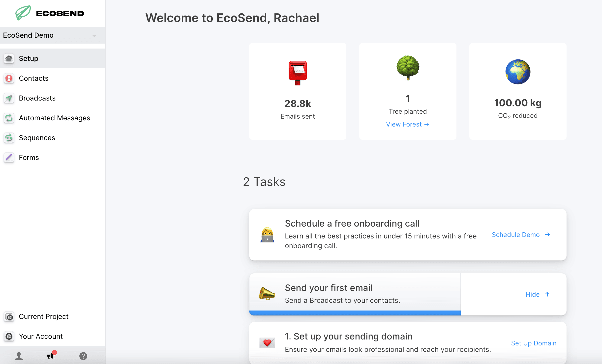The image size is (602, 364).
Task: Click the blue progress bar under Send your first email
Action: (355, 313)
